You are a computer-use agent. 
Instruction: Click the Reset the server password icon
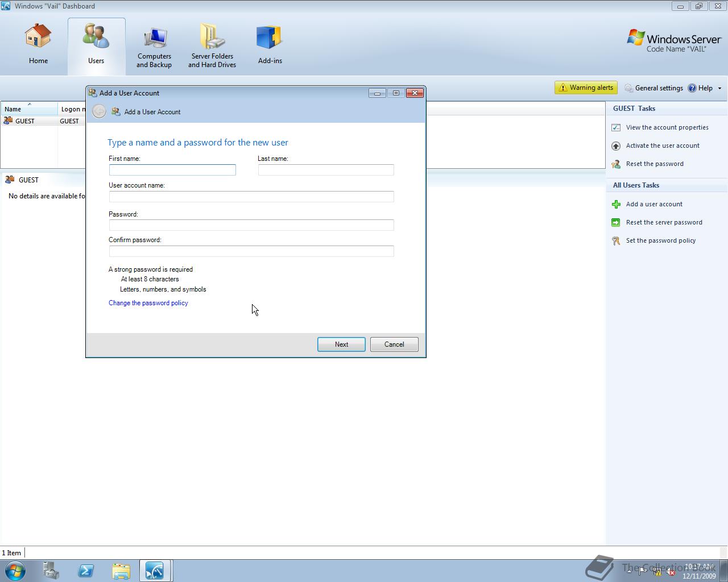tap(616, 222)
